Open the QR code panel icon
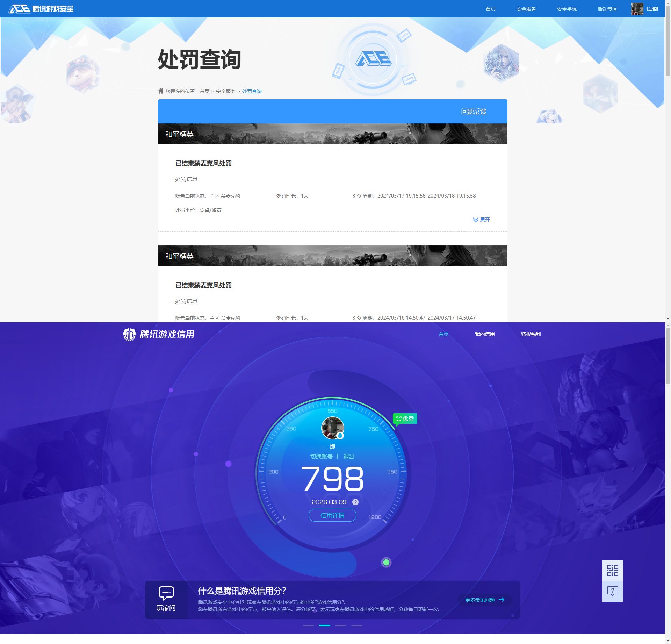 tap(612, 570)
